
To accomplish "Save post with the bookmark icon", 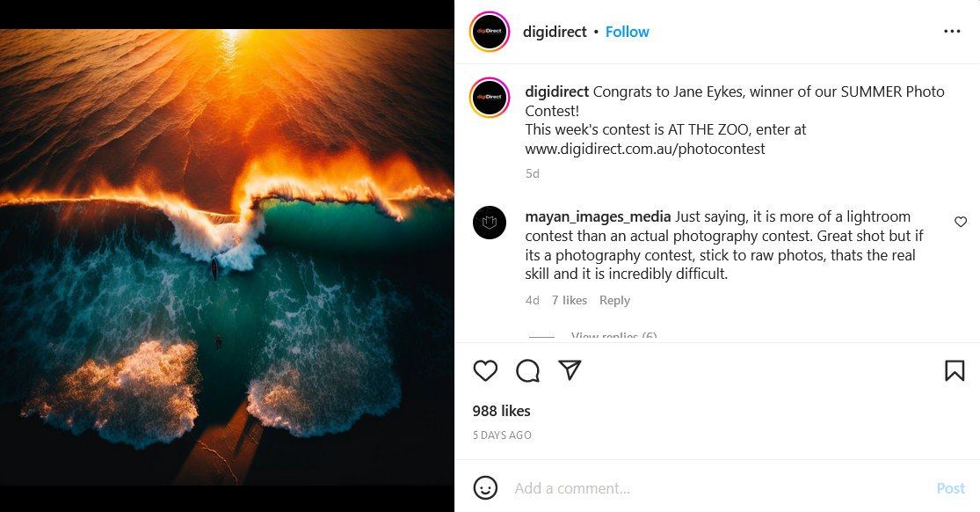I will tap(955, 371).
